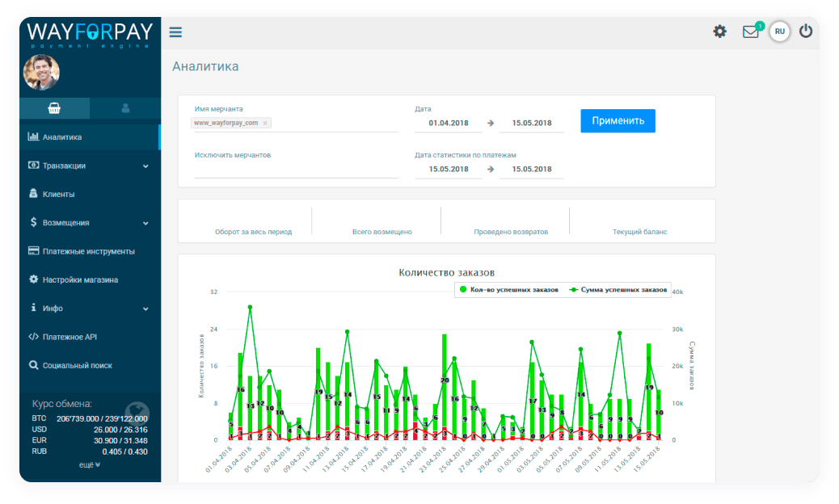The height and width of the screenshot is (504, 839).
Task: Expand the Транзакции submenu
Action: 89,166
